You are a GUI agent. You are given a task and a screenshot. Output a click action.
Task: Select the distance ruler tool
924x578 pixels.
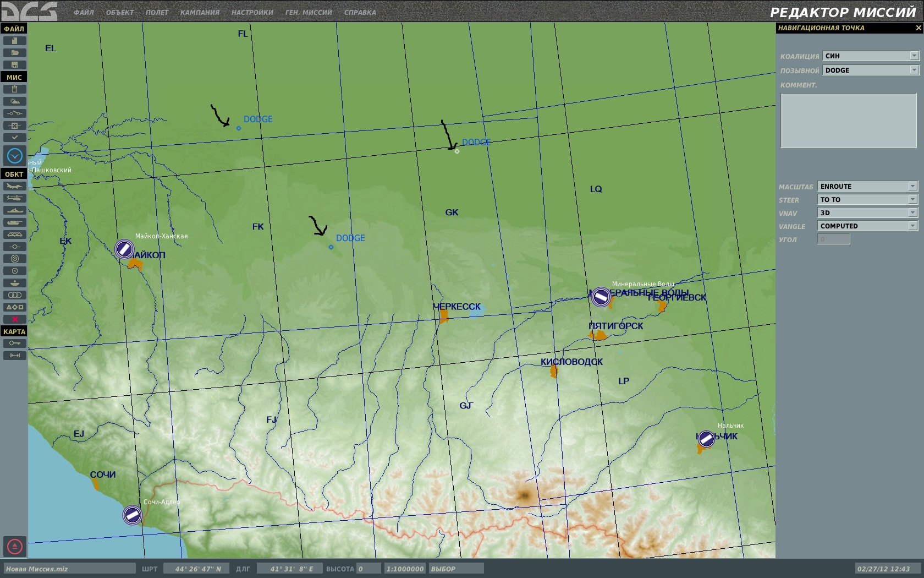pos(14,356)
